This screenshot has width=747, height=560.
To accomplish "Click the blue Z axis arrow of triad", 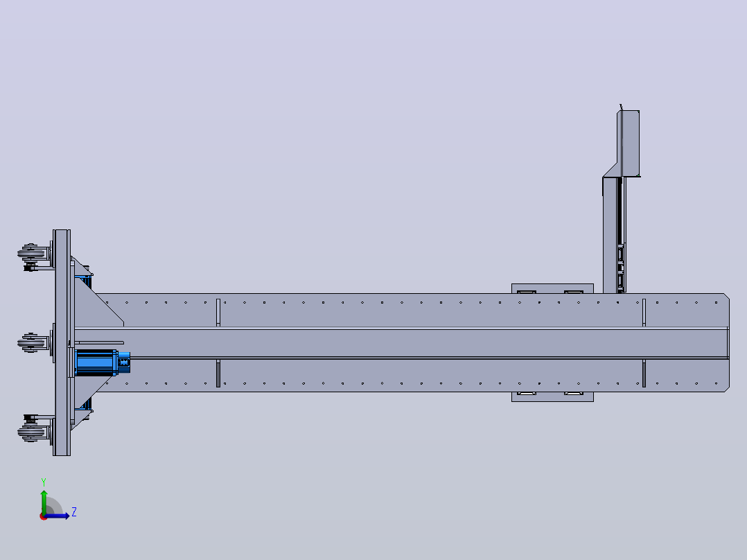I will [x=58, y=516].
